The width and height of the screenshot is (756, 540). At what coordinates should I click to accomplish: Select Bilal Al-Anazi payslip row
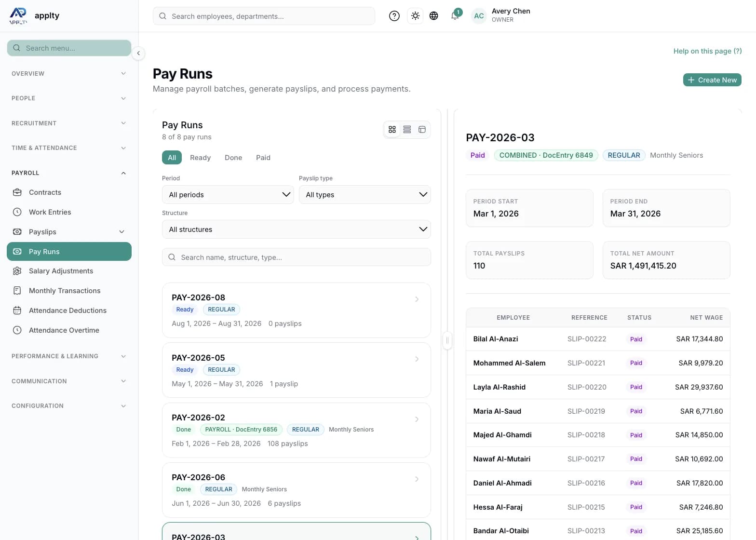tap(598, 339)
